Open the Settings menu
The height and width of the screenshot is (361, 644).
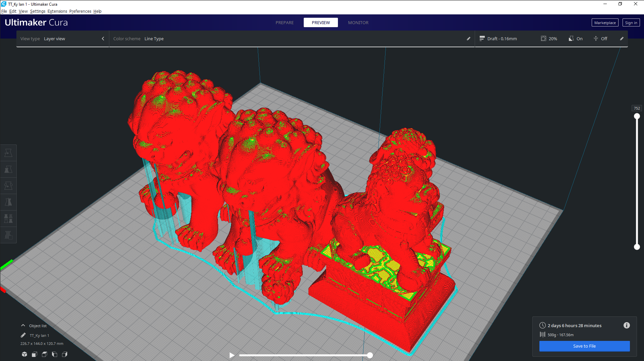point(38,11)
